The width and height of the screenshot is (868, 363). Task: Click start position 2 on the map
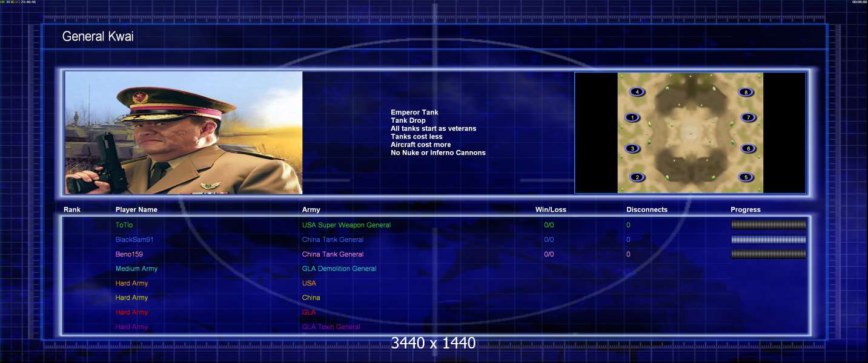click(637, 177)
